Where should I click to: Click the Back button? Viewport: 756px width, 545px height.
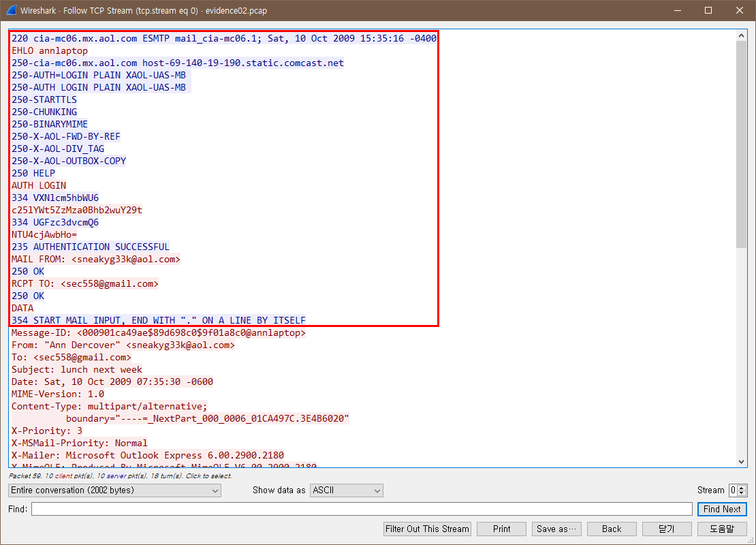[612, 529]
